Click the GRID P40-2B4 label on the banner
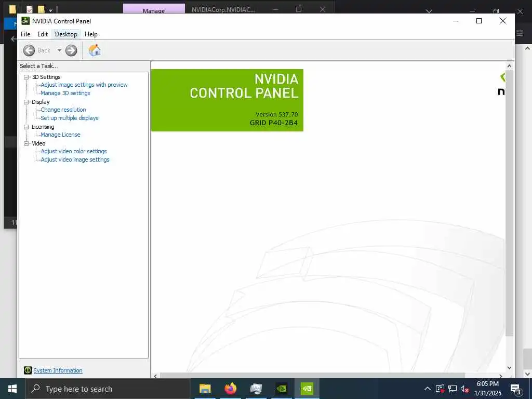The image size is (532, 399). click(x=273, y=123)
